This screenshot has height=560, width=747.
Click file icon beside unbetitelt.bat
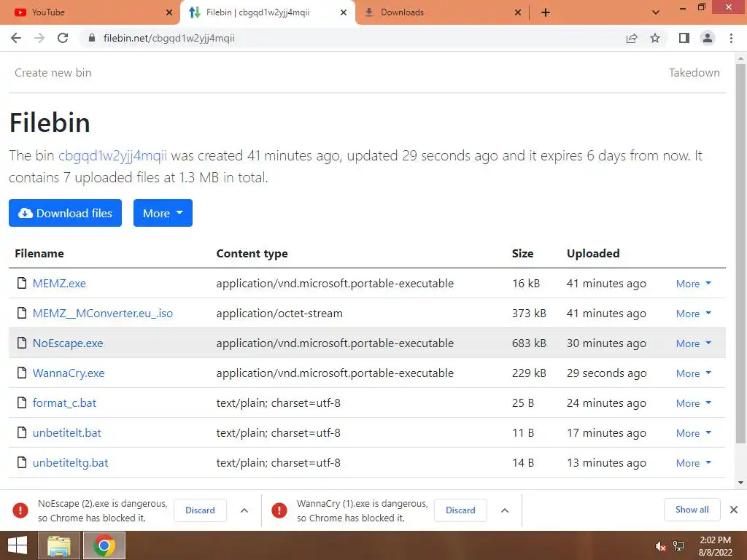click(21, 432)
